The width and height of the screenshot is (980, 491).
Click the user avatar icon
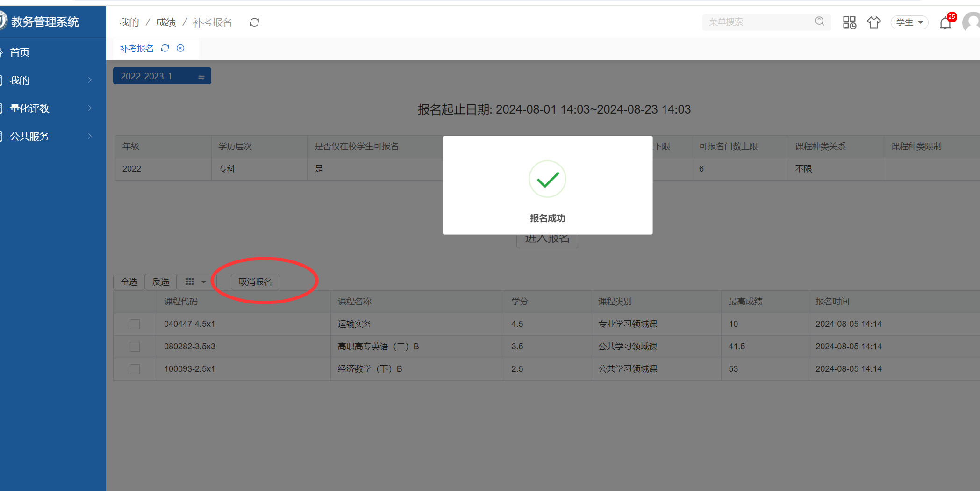tap(972, 22)
